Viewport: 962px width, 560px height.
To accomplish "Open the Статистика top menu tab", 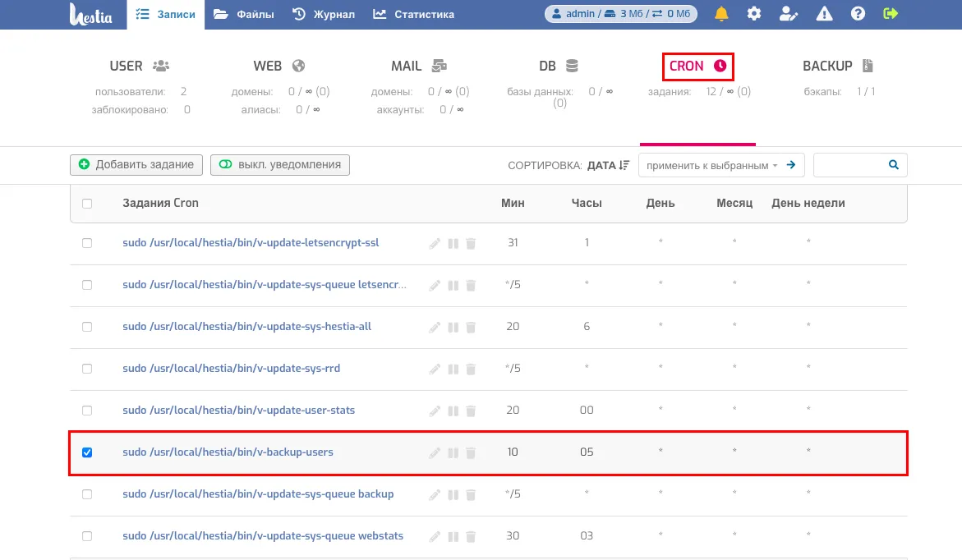I will click(x=413, y=14).
